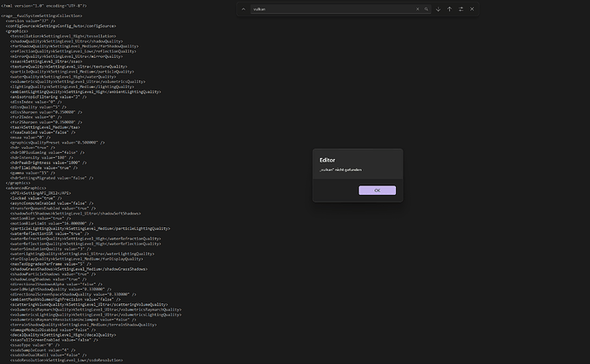Click the magnifier search icon
Screen dimensions: 590x364
click(428, 9)
